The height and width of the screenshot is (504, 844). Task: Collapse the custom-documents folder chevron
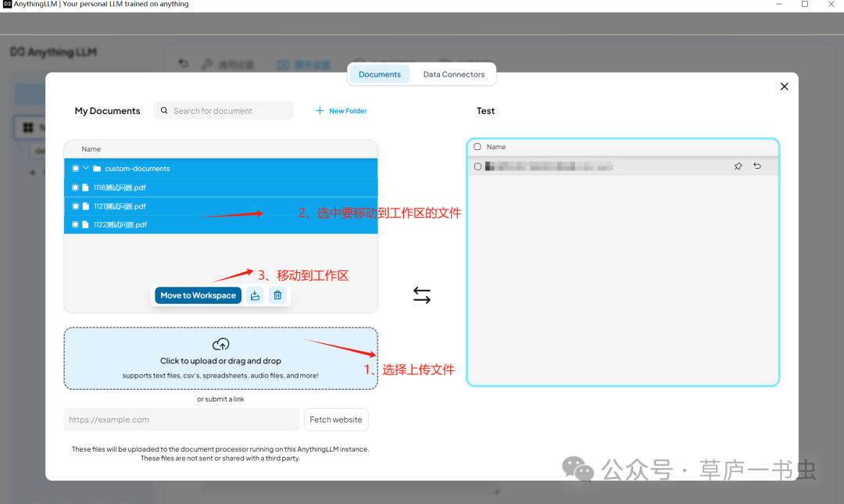pos(86,168)
